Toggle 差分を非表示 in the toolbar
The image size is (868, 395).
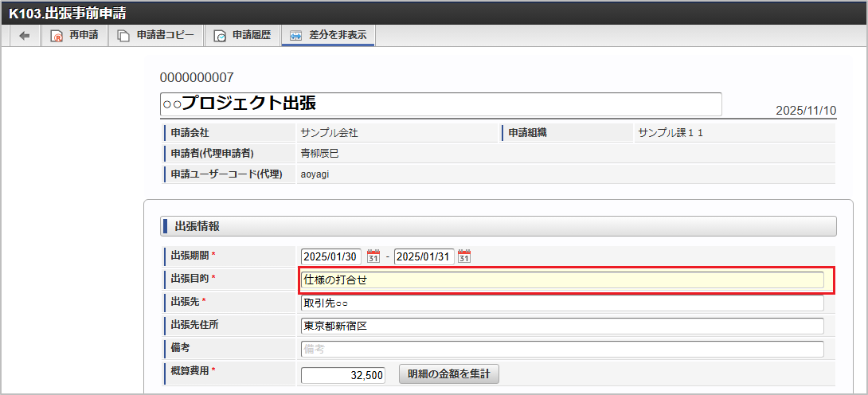328,35
